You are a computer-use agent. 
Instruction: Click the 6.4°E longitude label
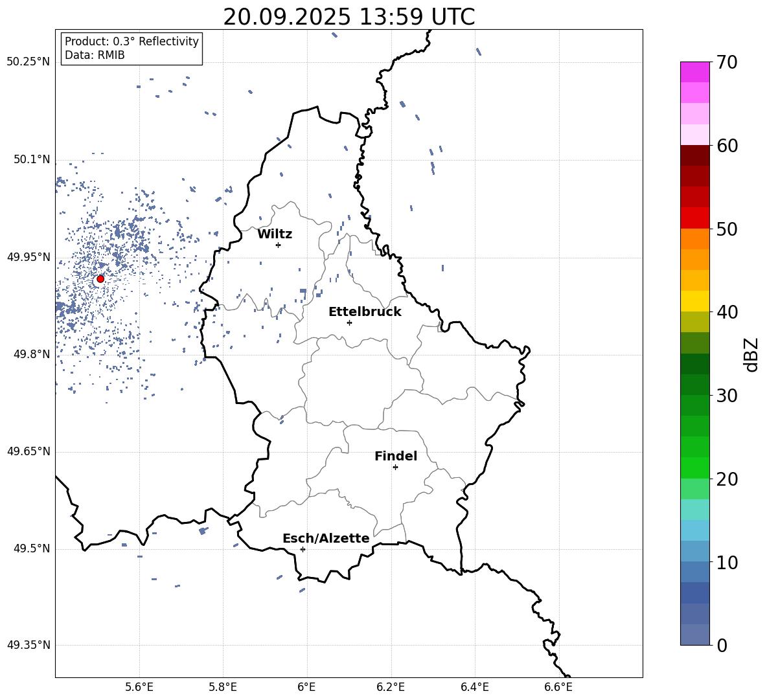(474, 687)
